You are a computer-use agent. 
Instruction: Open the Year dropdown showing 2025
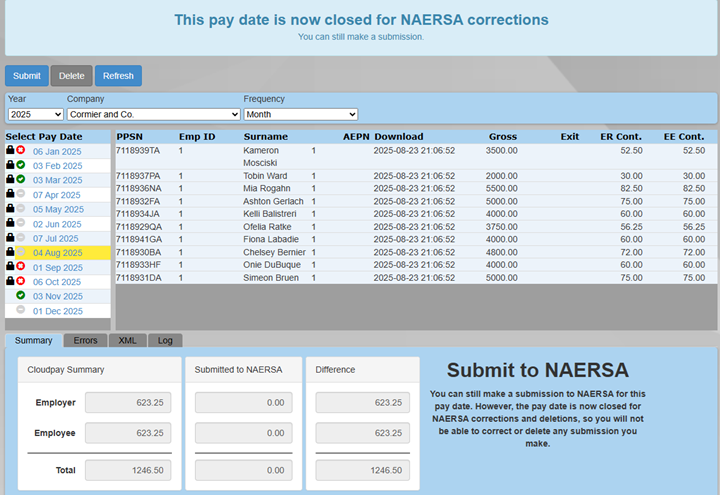pos(33,114)
